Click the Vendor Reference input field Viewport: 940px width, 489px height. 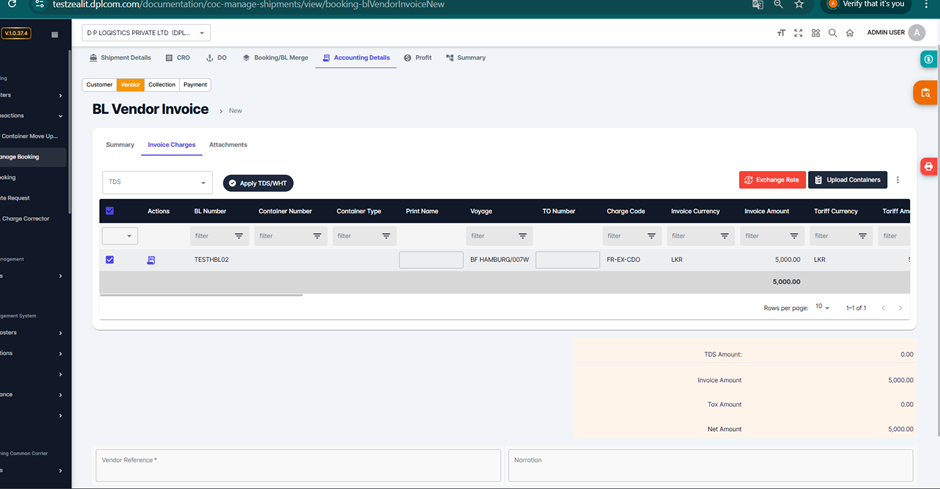click(x=298, y=466)
